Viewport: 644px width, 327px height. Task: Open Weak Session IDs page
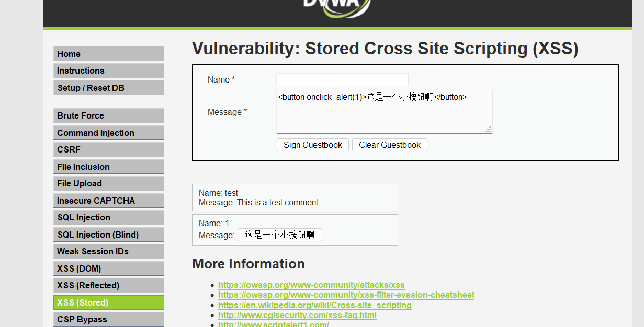tap(109, 251)
